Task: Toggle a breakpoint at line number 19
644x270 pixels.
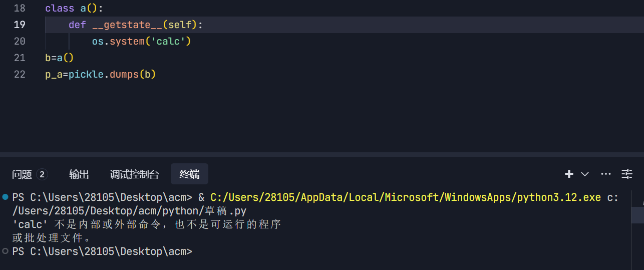Action: click(20, 25)
